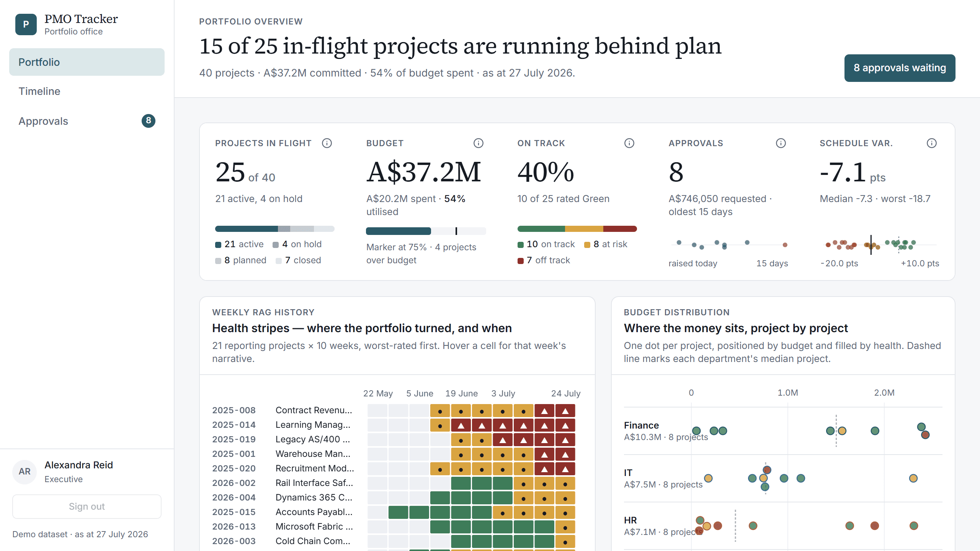Click the Approvals count badge 8
The image size is (980, 551).
[x=149, y=121]
